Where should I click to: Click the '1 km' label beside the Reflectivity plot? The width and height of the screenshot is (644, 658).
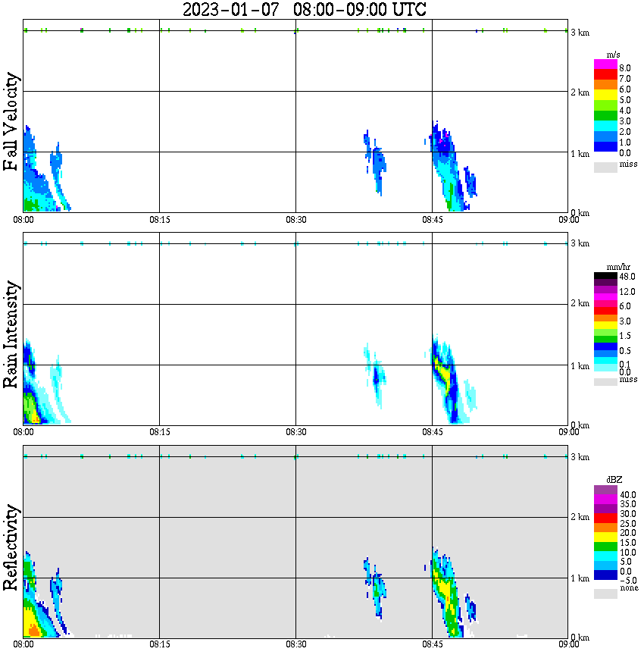(x=580, y=578)
